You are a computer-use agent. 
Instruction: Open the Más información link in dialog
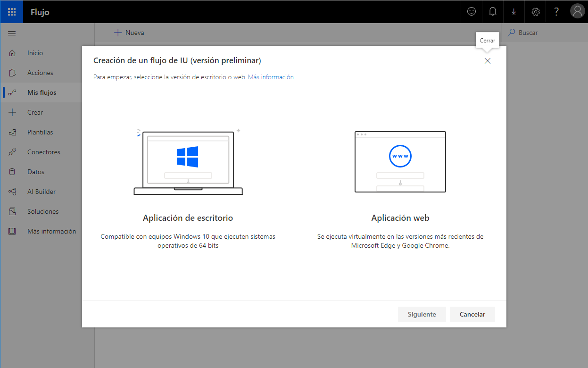[x=271, y=77]
